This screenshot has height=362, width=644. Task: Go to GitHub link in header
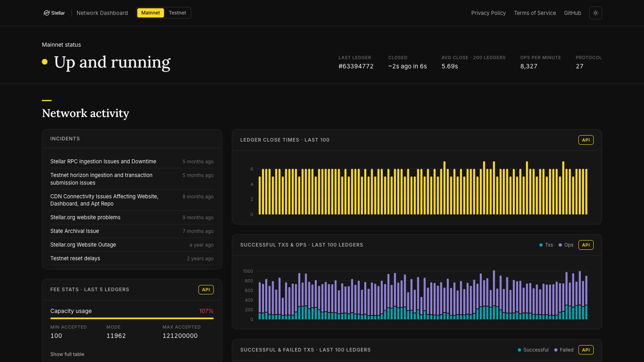click(x=573, y=13)
